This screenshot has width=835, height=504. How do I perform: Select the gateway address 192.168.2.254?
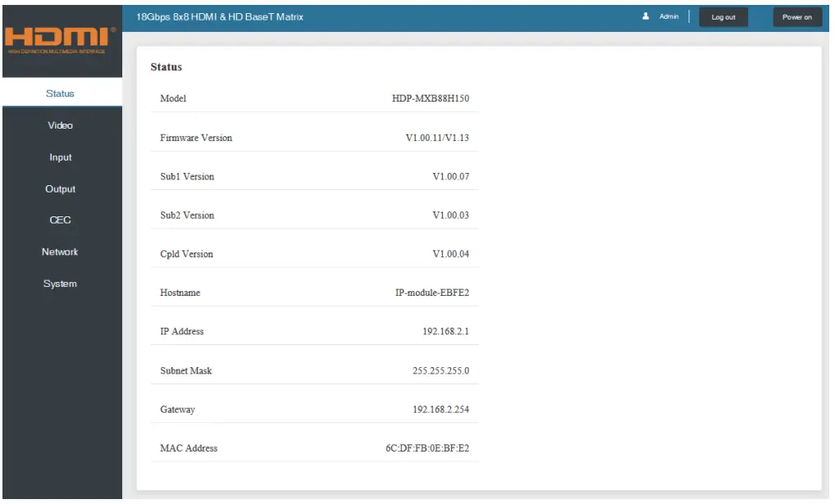[440, 410]
